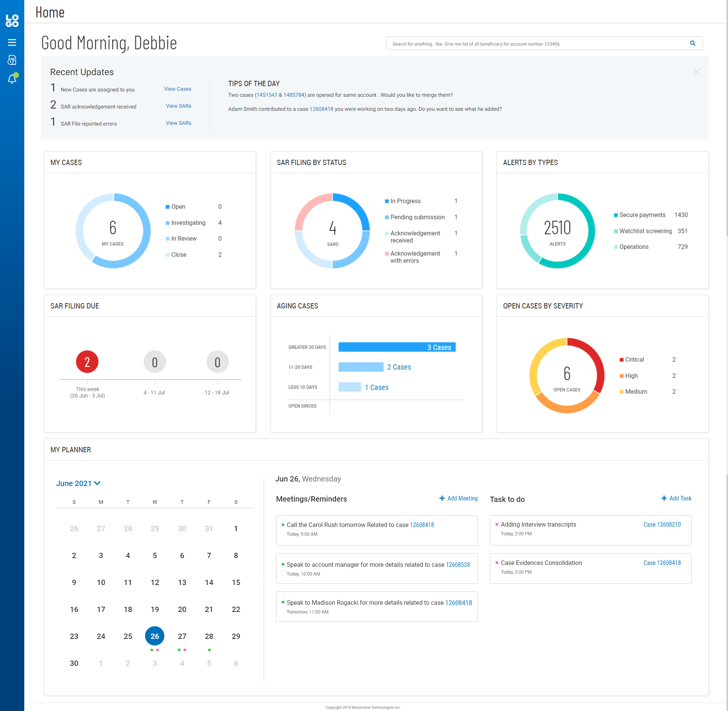Select June 27 on the calendar
728x711 pixels.
tap(182, 636)
